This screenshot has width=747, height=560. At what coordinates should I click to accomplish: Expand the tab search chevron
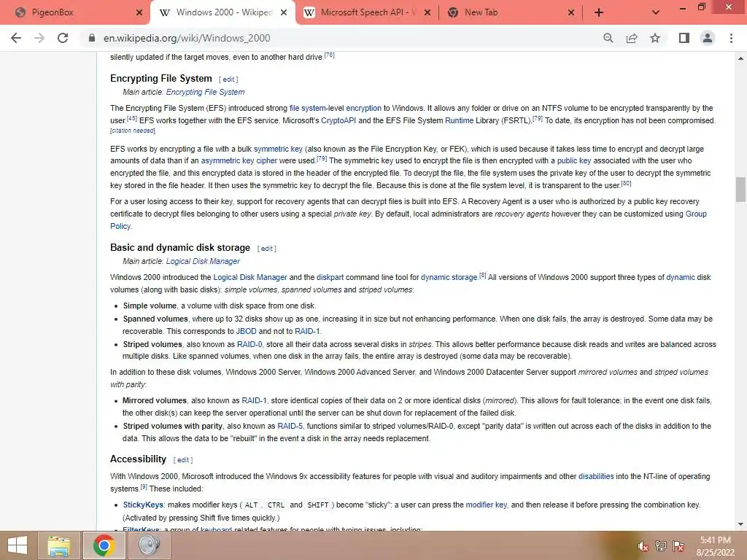pyautogui.click(x=656, y=13)
